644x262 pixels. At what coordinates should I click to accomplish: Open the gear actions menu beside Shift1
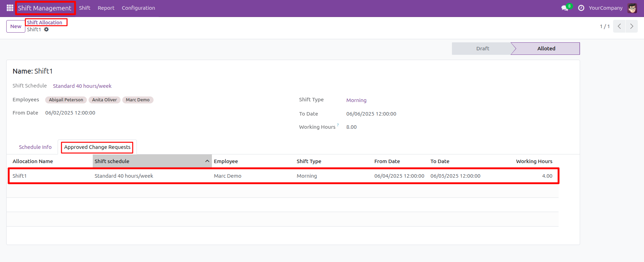pos(47,29)
